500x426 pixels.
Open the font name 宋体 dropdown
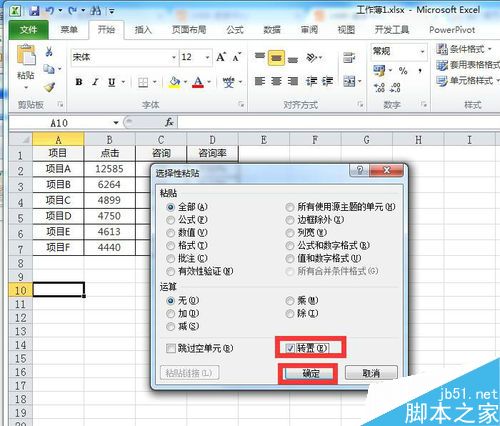click(x=174, y=57)
